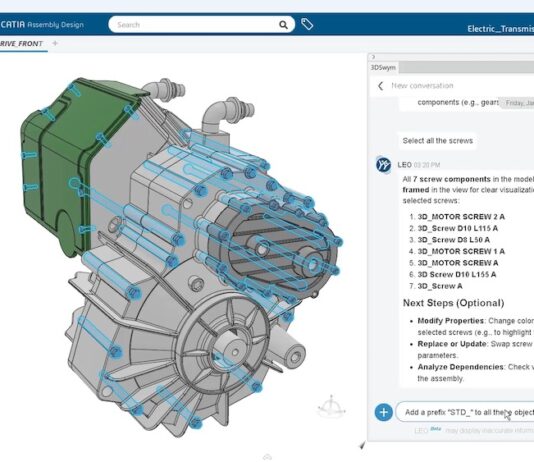Viewport: 534px width, 462px height.
Task: Click the CATIA Assembly Design title
Action: click(x=42, y=25)
